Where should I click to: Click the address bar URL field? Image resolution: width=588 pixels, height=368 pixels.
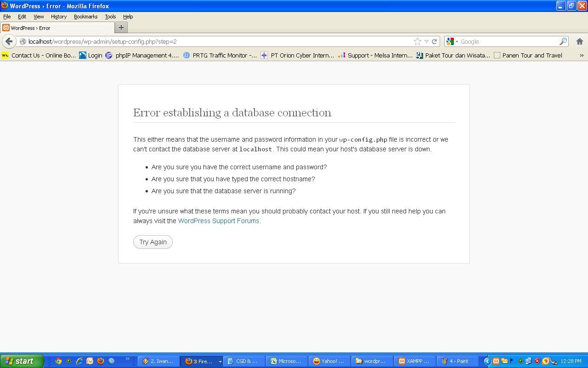[216, 41]
